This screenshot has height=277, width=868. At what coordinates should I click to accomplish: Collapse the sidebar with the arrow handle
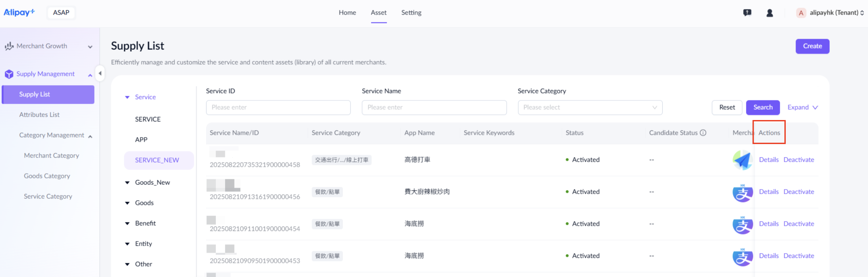pos(100,73)
